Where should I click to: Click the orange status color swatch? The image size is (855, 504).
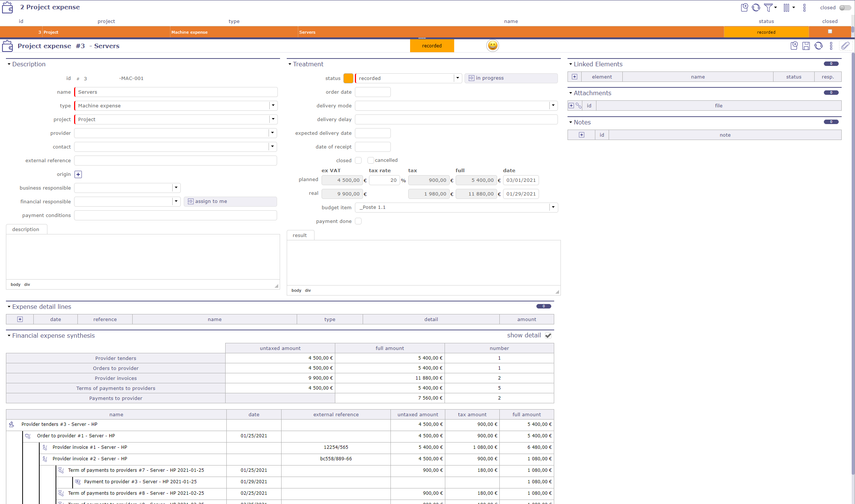point(348,78)
